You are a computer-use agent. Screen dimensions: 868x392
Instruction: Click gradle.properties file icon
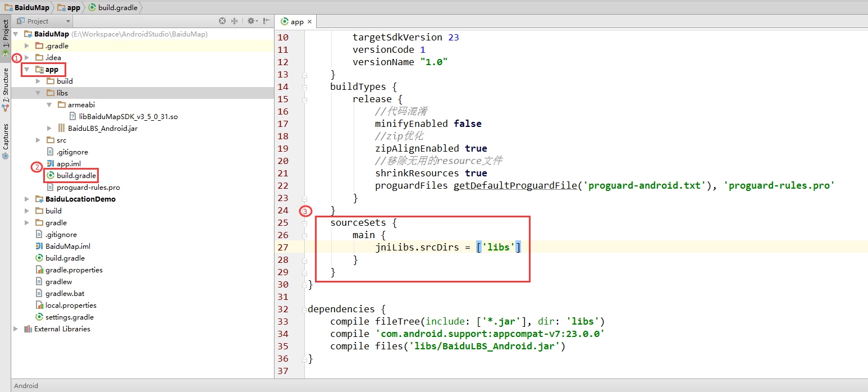pos(39,270)
